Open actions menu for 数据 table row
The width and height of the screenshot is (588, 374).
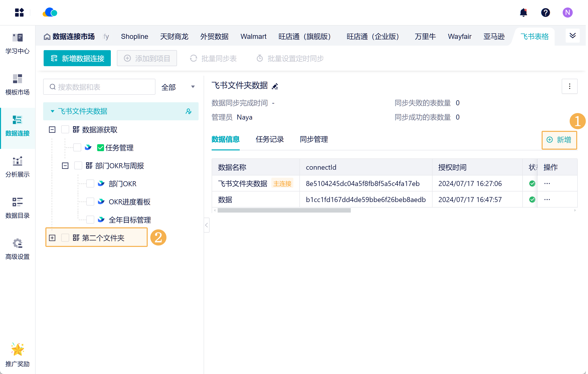click(547, 200)
